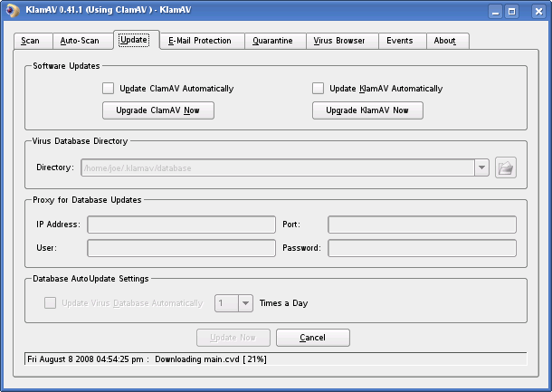Cancel the database download
The height and width of the screenshot is (392, 552).
coord(312,338)
